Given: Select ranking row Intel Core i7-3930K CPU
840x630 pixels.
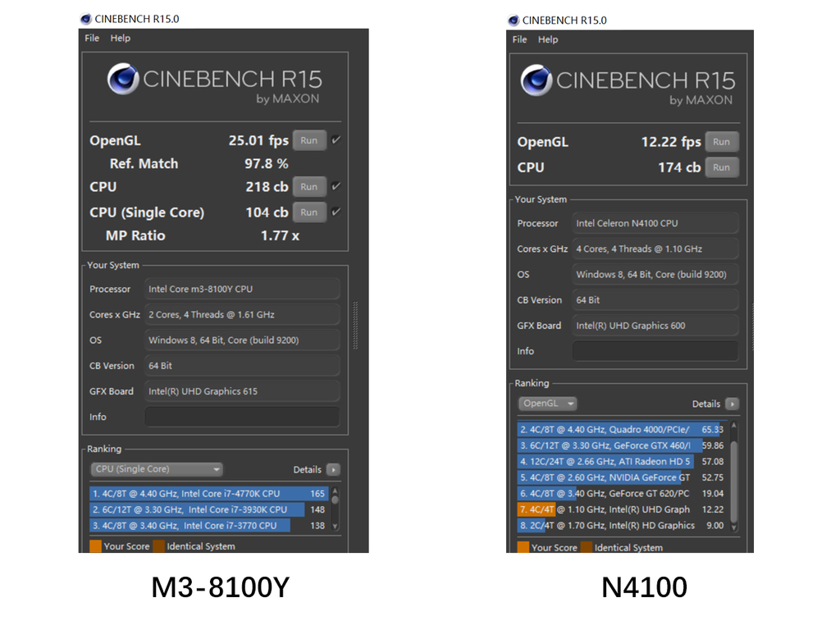Looking at the screenshot, I should click(x=209, y=510).
